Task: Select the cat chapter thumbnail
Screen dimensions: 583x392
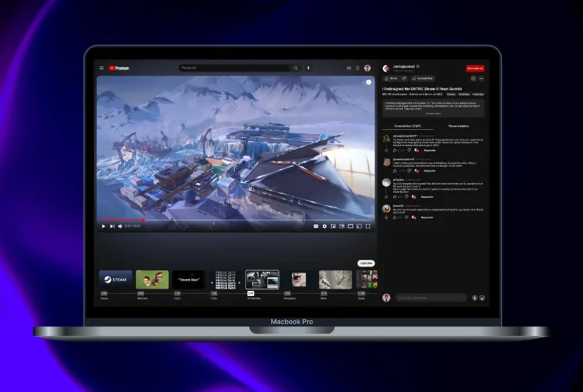Action: [x=299, y=279]
